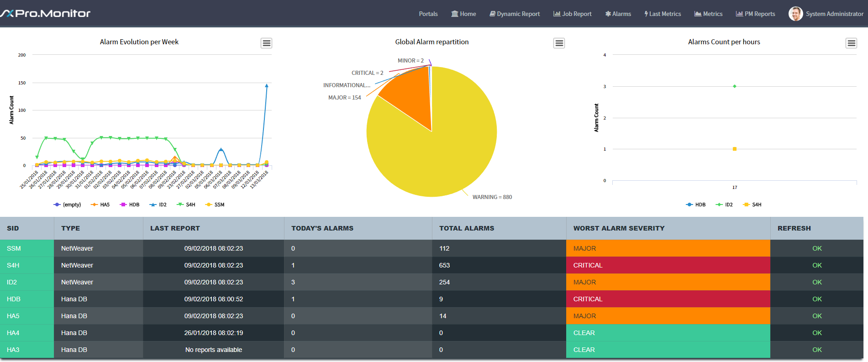
Task: Go to the Alarms page
Action: tap(618, 14)
